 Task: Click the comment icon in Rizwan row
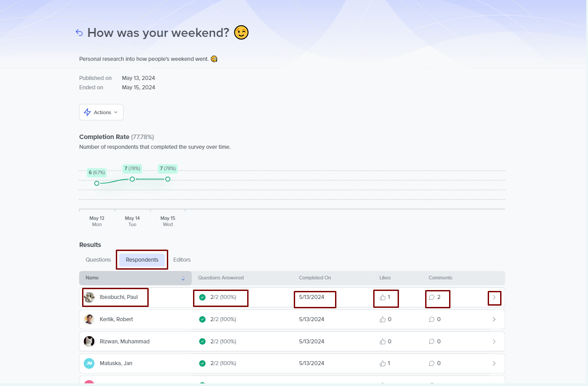tap(432, 342)
